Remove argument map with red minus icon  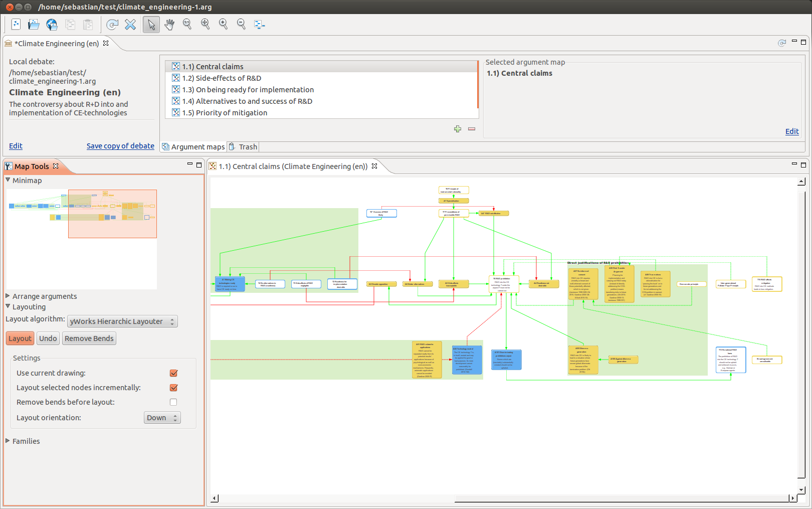(x=472, y=129)
